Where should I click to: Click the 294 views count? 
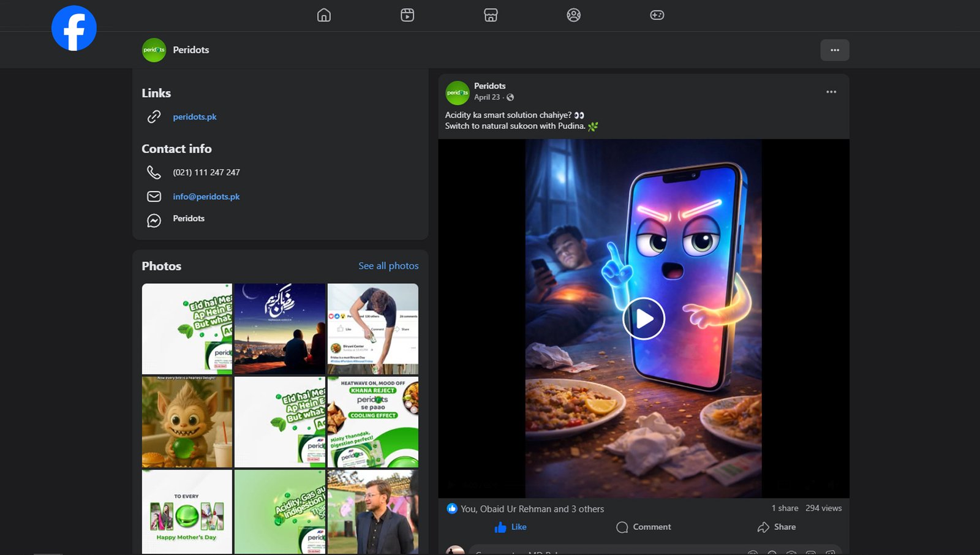pos(824,508)
